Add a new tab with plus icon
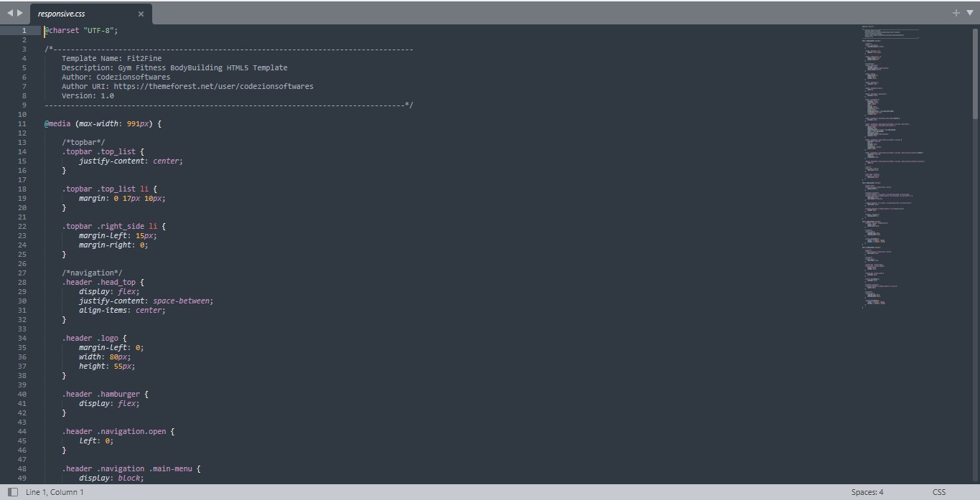Viewport: 980px width, 500px height. click(956, 13)
